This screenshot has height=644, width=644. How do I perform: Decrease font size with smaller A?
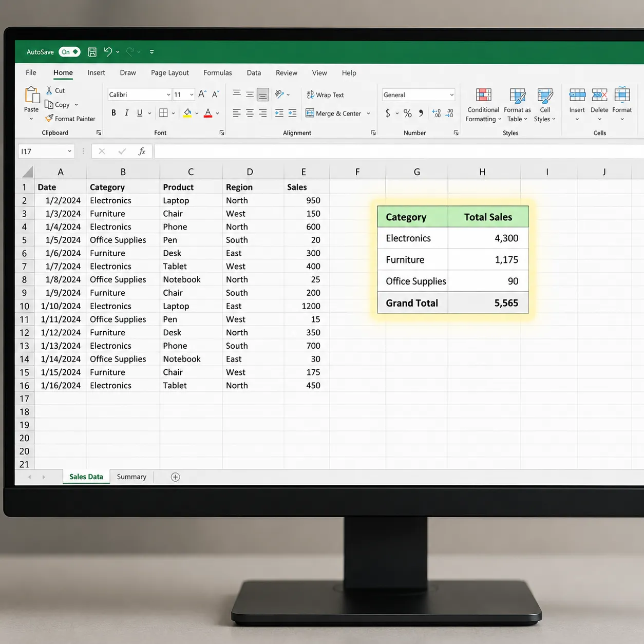coord(216,94)
